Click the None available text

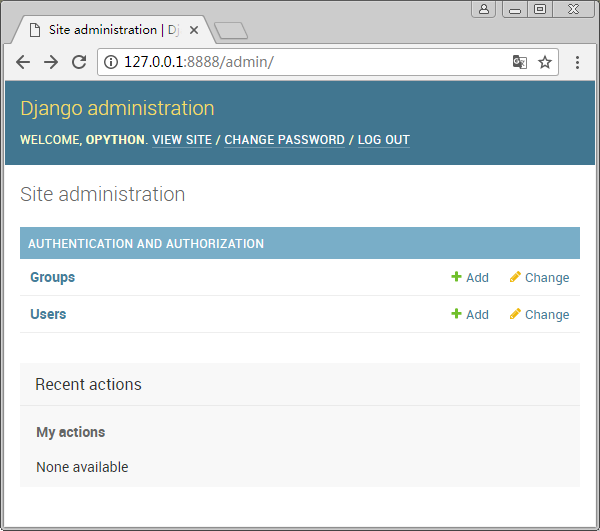tap(82, 467)
